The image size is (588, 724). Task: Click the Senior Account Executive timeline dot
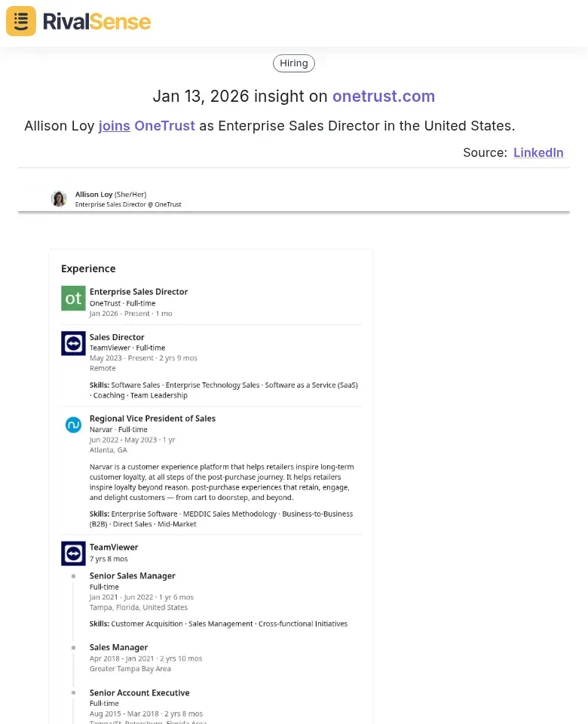point(73,693)
